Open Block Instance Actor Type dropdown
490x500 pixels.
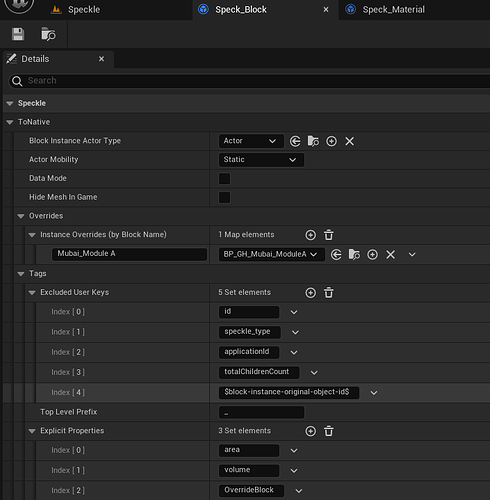(x=251, y=141)
